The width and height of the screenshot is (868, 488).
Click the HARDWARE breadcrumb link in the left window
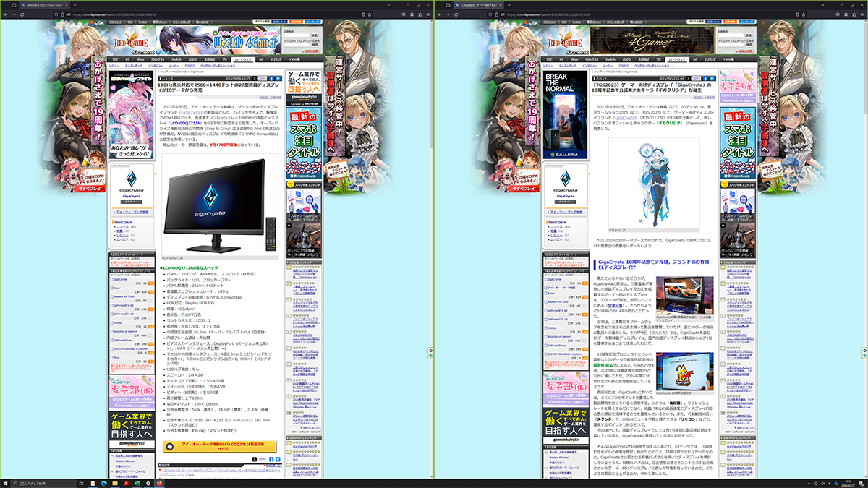pos(179,71)
